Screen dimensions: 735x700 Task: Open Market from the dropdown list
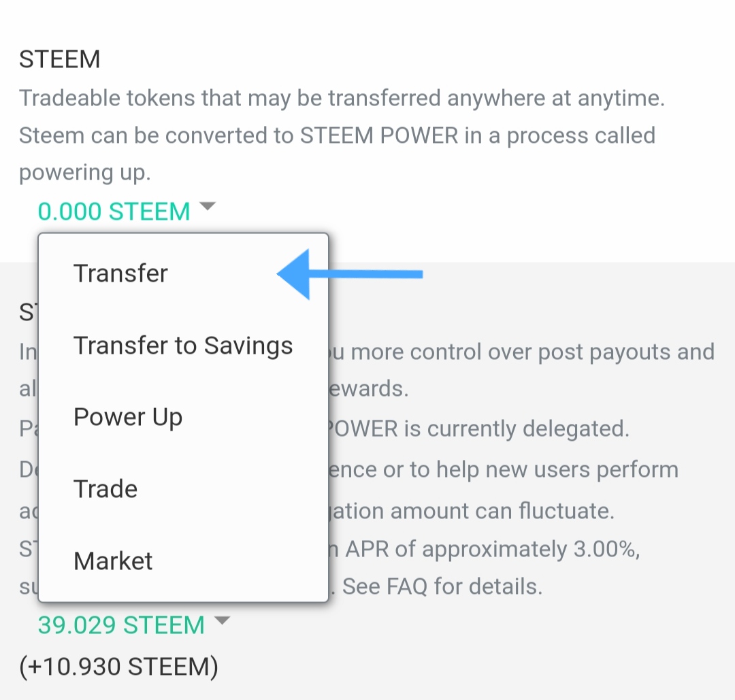click(113, 561)
